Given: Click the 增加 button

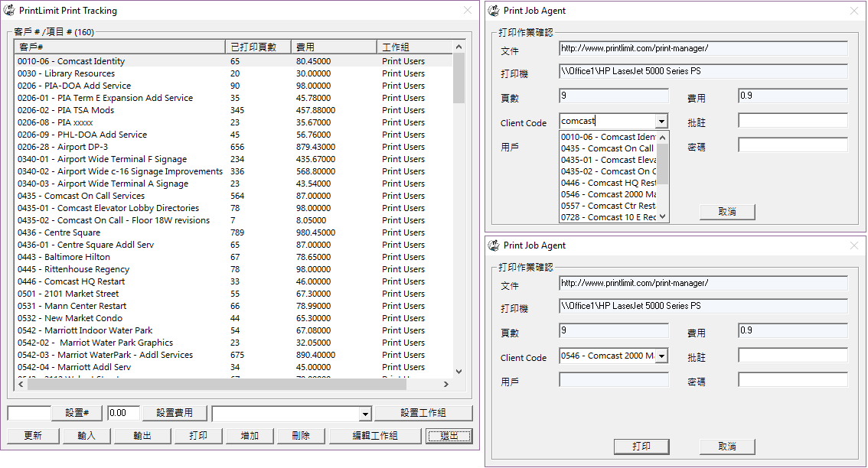Looking at the screenshot, I should coord(250,436).
